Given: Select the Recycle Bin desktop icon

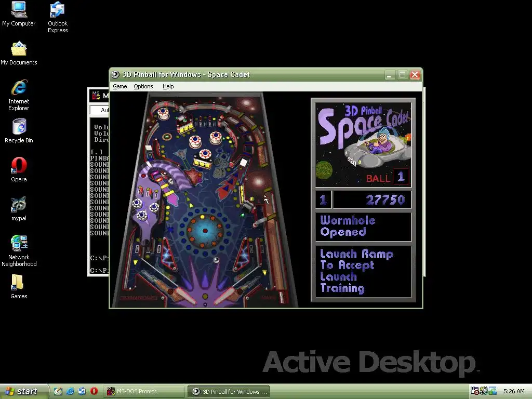Looking at the screenshot, I should pos(19,131).
